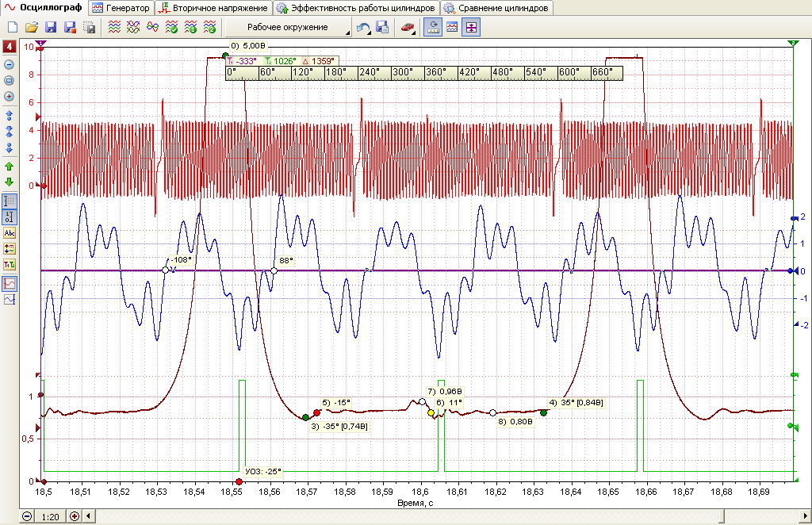This screenshot has width=812, height=525.
Task: Save the oscillogram with the floppy icon
Action: tap(51, 28)
